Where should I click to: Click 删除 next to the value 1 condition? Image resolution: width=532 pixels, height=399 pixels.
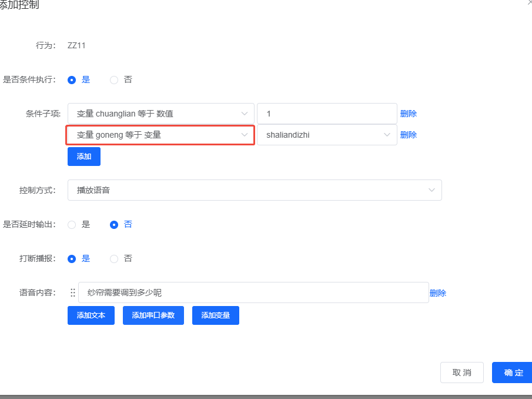point(409,113)
